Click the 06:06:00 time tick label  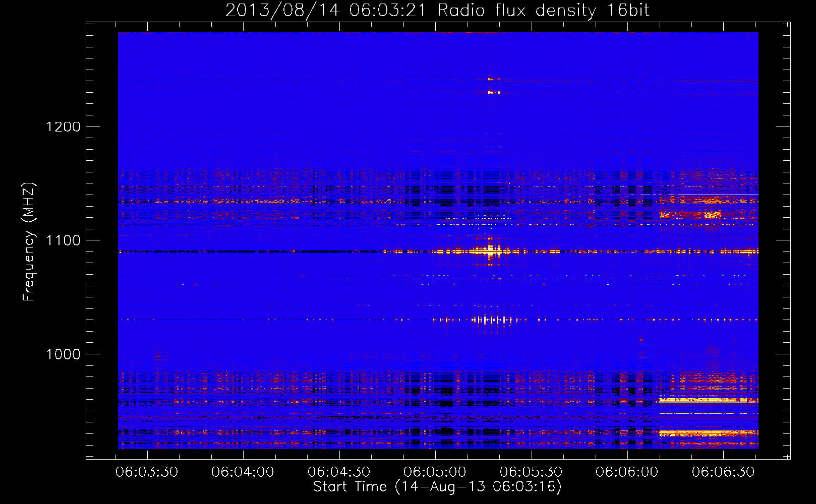pos(627,472)
